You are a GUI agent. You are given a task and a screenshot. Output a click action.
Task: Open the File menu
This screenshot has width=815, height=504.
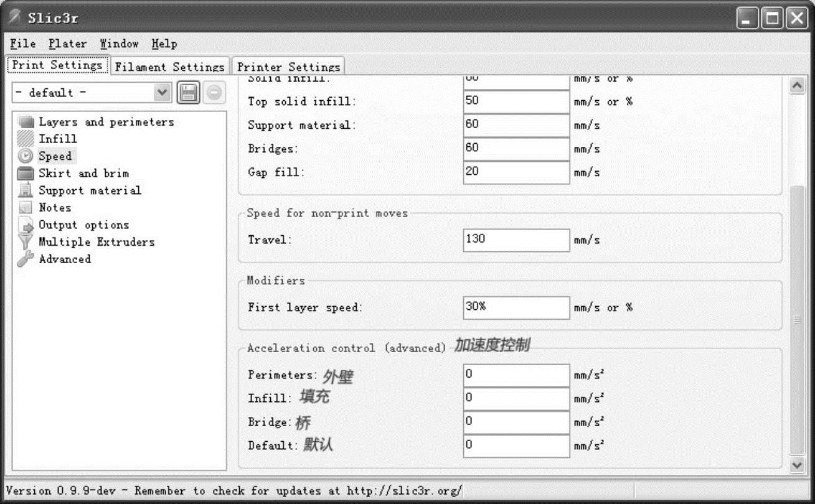coord(23,44)
